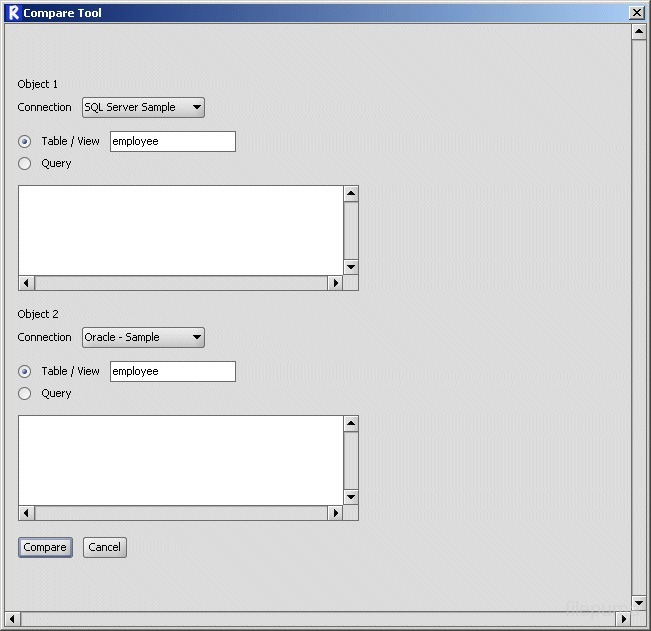Select Object 1 Query radio button
651x631 pixels.
[x=24, y=164]
